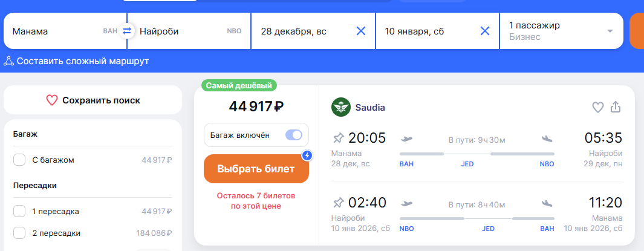
Task: Check the С багажом filter
Action: tap(19, 160)
